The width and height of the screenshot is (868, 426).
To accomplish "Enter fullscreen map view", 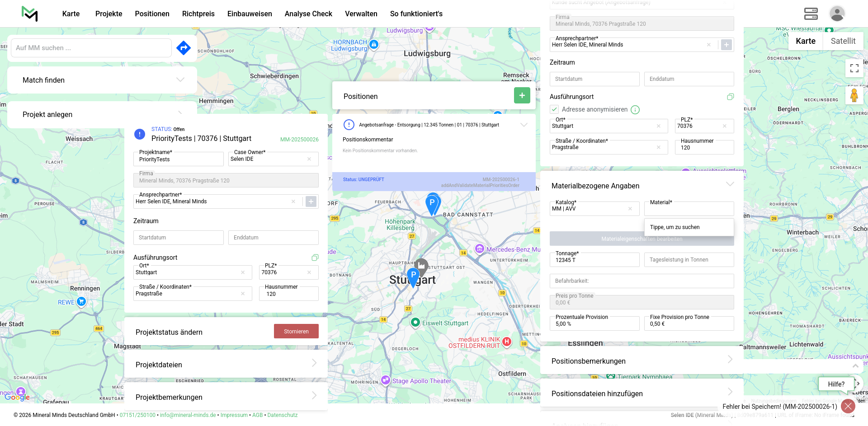I will click(x=854, y=68).
